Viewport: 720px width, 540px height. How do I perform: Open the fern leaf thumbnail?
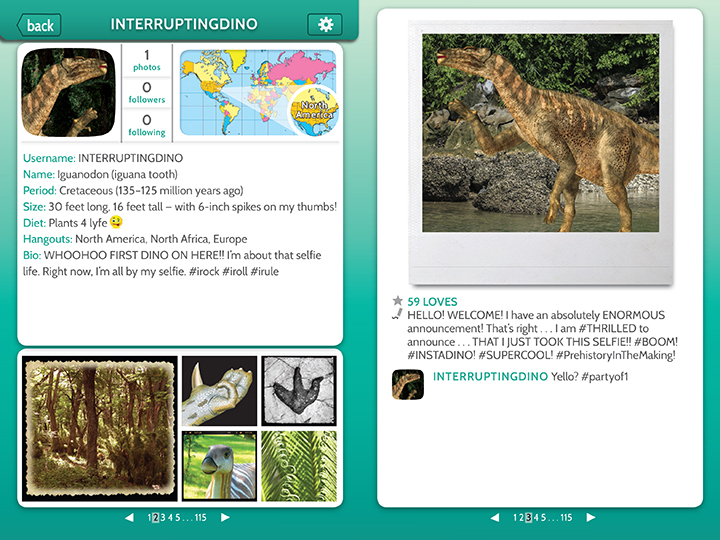pyautogui.click(x=299, y=466)
